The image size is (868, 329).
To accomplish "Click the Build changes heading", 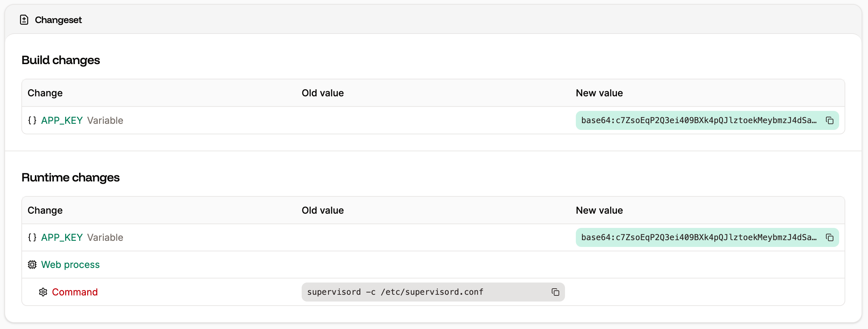I will tap(61, 60).
